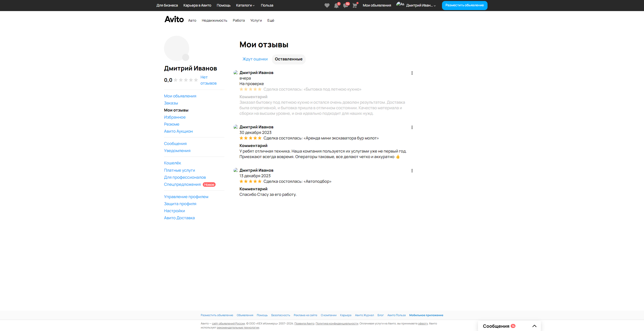
Task: Open favorites heart icon in top bar
Action: coord(327,6)
